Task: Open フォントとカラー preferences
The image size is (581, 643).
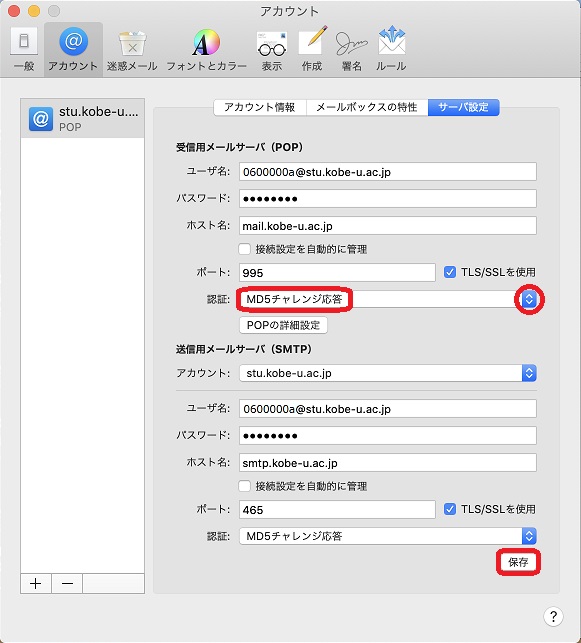Action: pos(206,49)
